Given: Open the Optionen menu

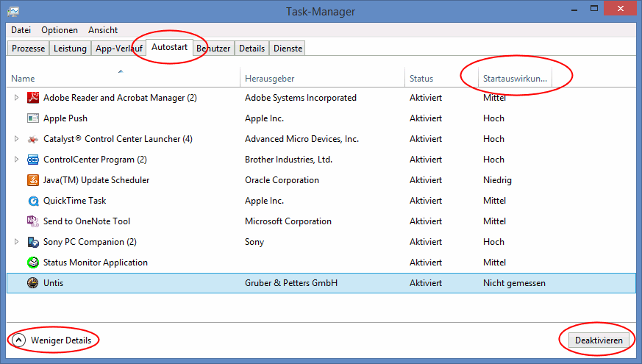Looking at the screenshot, I should (59, 30).
